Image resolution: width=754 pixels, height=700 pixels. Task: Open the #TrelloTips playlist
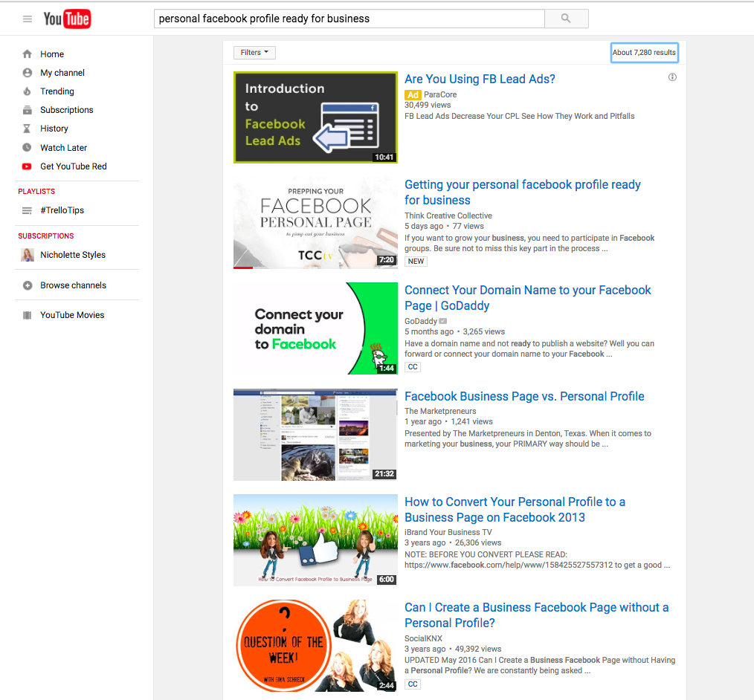pos(62,210)
